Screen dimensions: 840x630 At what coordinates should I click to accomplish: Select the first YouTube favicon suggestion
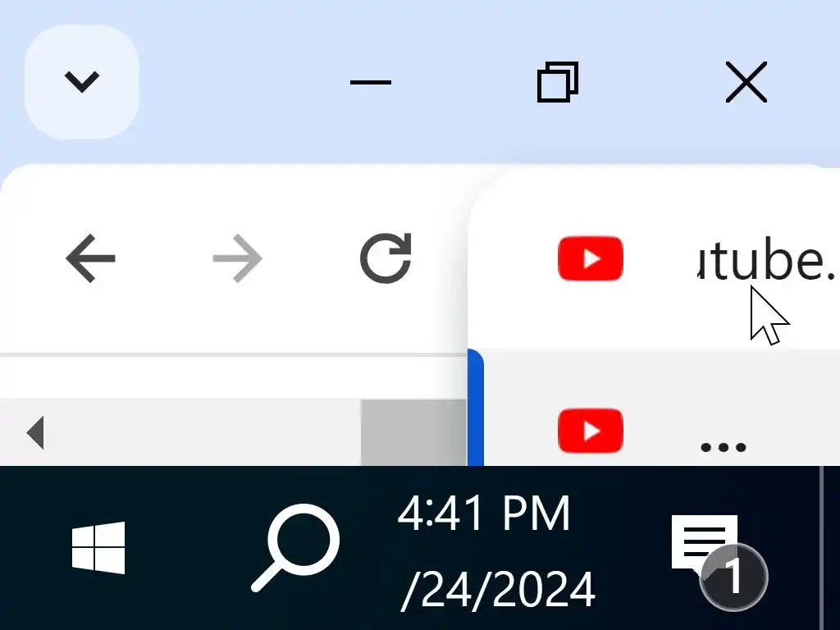coord(591,258)
